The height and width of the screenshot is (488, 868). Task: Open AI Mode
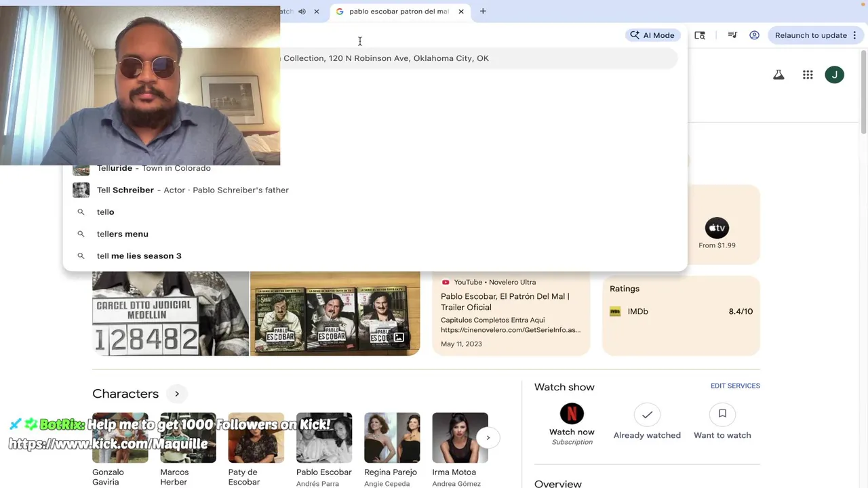(652, 35)
